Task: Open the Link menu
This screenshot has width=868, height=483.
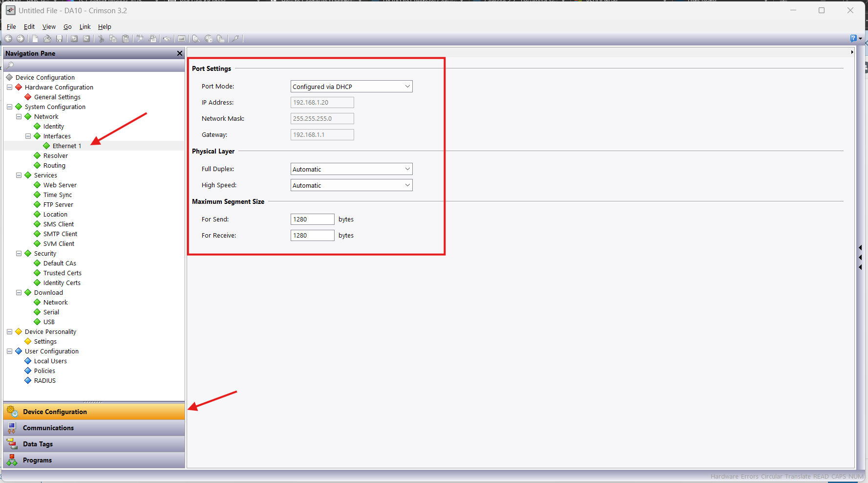Action: pos(85,27)
